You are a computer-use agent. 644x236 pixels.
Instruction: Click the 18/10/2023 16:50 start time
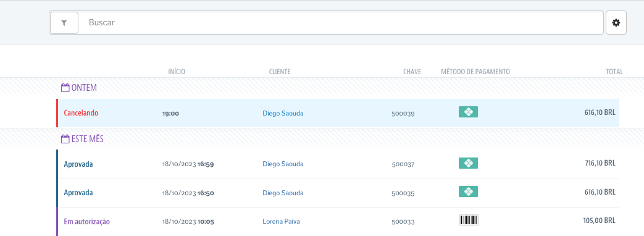188,193
